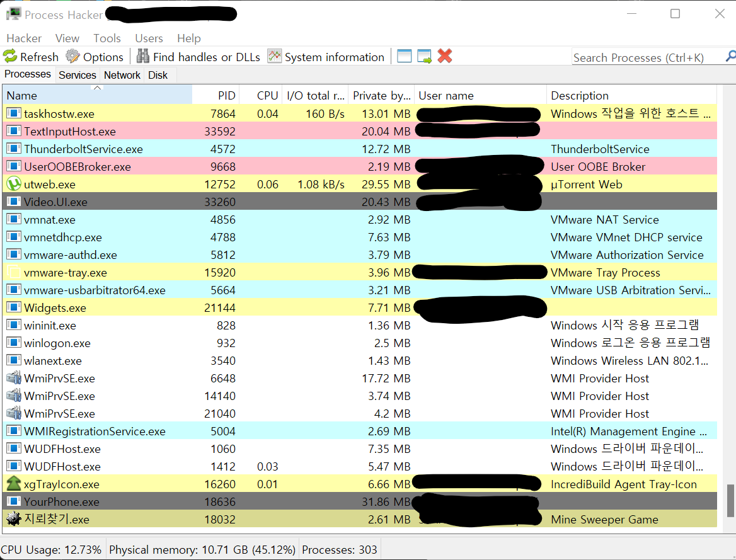
Task: Sort by the PID column header
Action: pyautogui.click(x=216, y=95)
